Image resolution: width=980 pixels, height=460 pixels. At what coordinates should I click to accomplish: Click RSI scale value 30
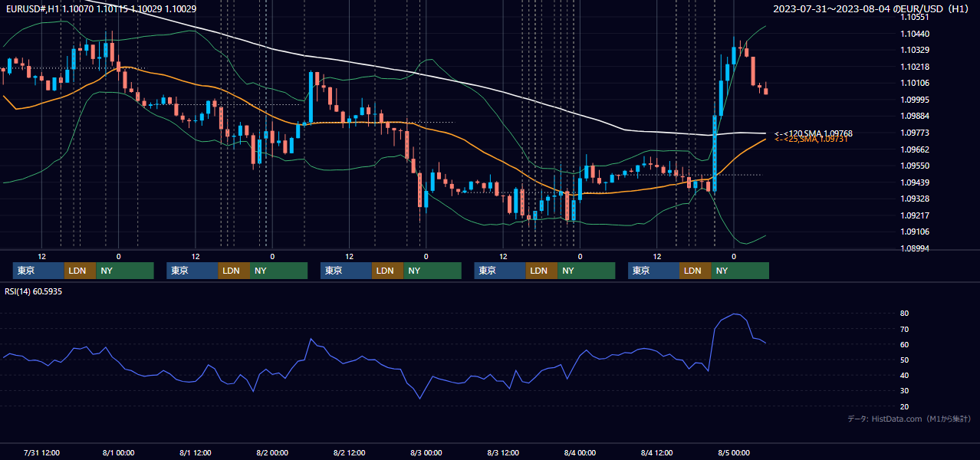pyautogui.click(x=905, y=390)
